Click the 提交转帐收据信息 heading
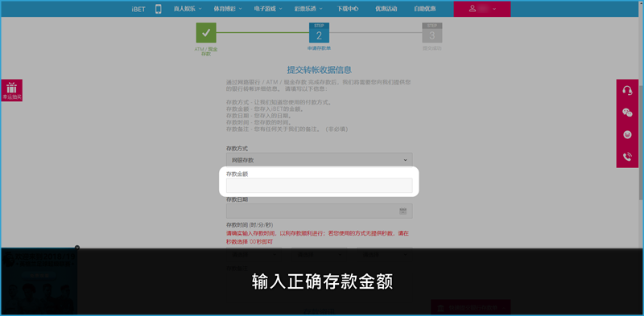Image resolution: width=644 pixels, height=316 pixels. click(x=319, y=70)
